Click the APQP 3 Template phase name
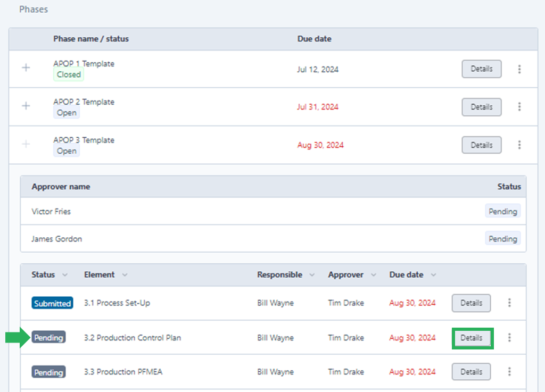This screenshot has width=545, height=392. 84,140
